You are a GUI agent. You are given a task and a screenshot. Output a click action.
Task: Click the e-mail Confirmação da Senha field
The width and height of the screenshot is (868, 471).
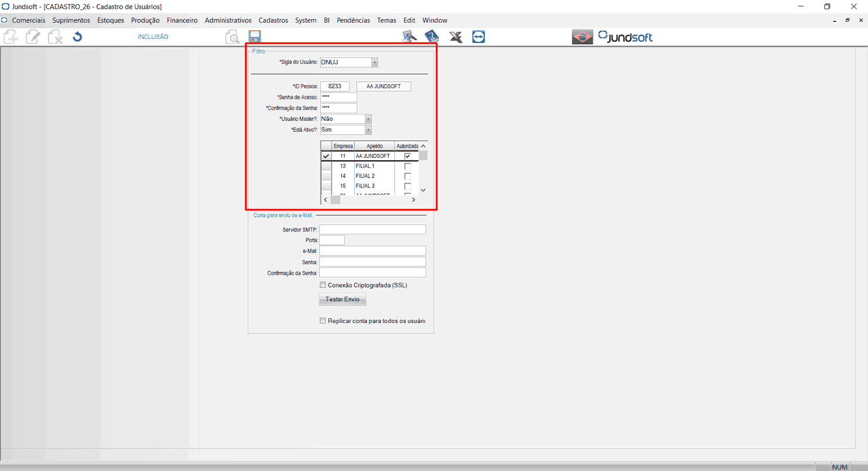373,272
